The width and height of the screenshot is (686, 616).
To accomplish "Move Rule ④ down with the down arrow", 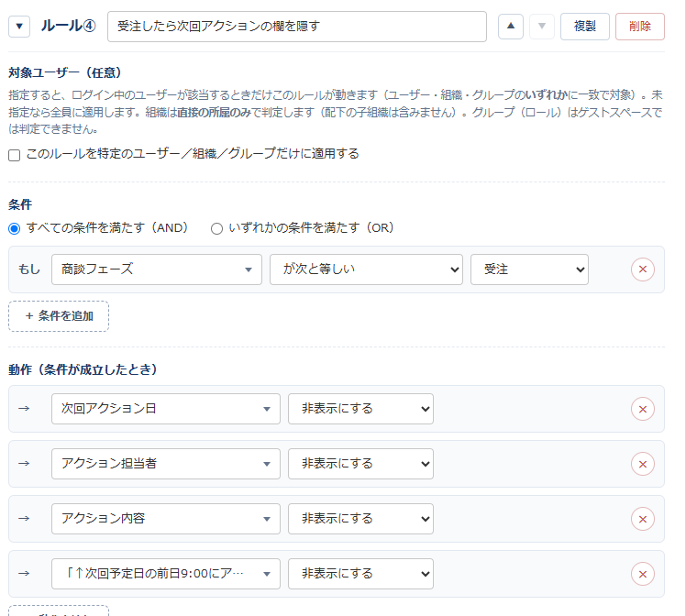I will click(542, 27).
